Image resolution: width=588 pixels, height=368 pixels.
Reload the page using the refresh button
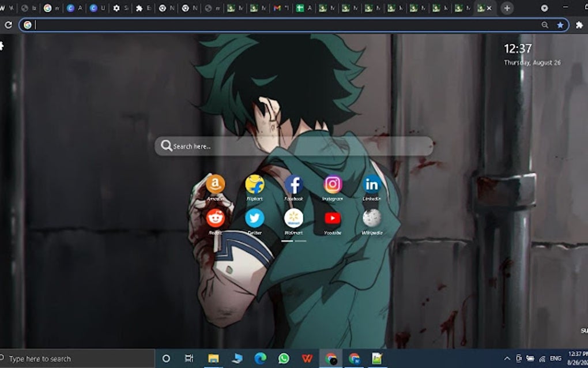click(8, 25)
